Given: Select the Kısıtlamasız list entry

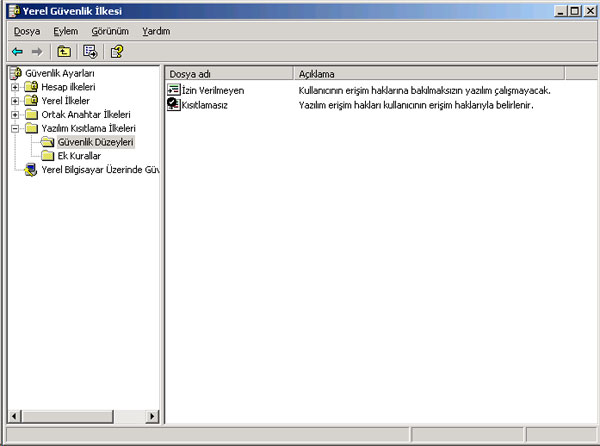Looking at the screenshot, I should tap(205, 105).
